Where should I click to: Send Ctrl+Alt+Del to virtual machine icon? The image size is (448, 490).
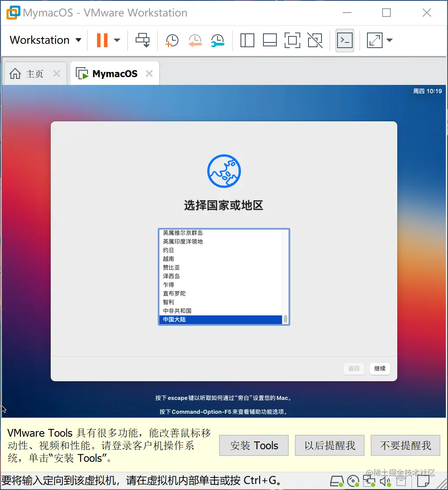pos(143,40)
